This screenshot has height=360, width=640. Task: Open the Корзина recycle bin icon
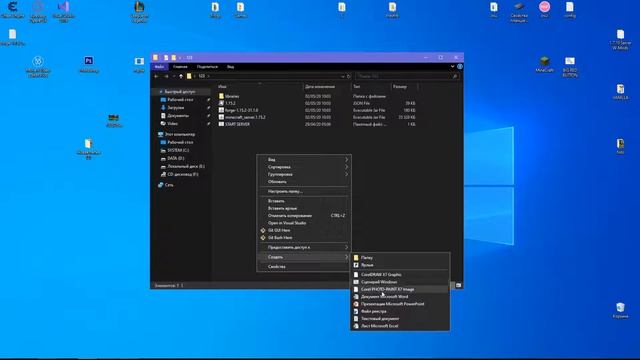620,310
